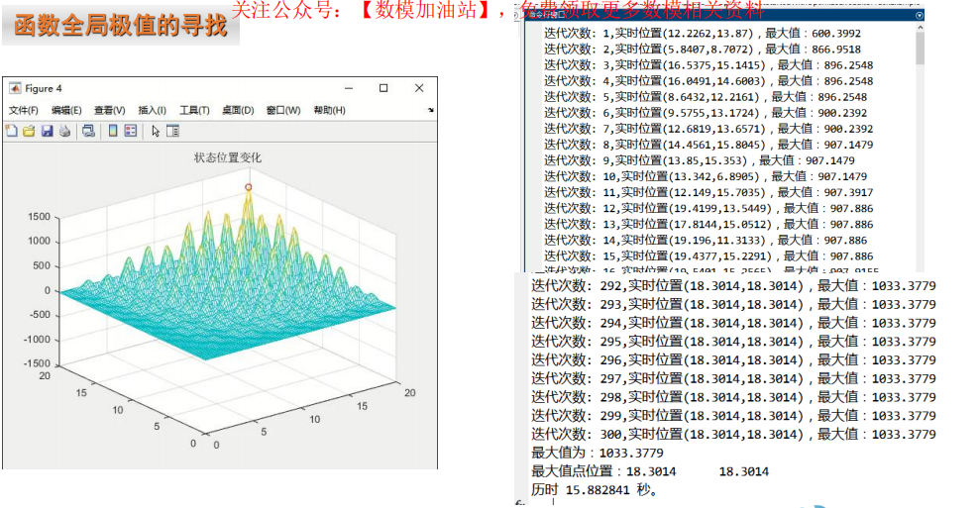Insert a legend using the toolbar icon
The height and width of the screenshot is (508, 980).
[131, 131]
